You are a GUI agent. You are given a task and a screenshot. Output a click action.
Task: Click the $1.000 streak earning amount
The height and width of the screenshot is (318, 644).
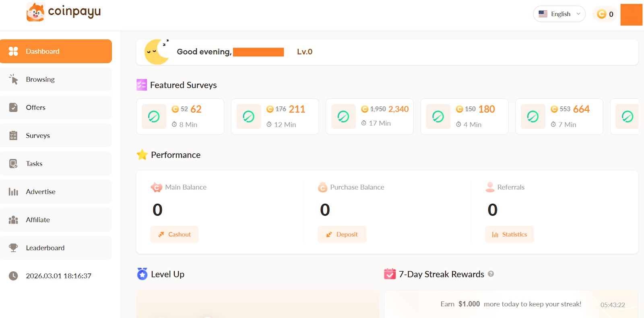(x=469, y=304)
